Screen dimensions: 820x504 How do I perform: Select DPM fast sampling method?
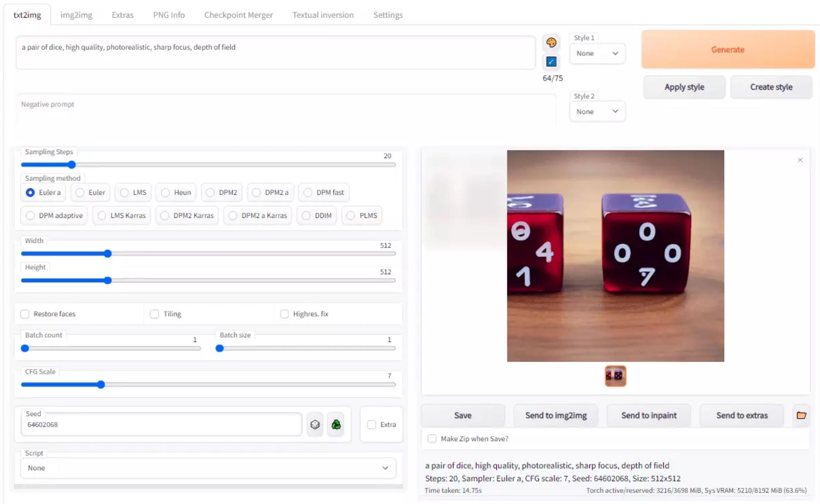click(x=324, y=192)
